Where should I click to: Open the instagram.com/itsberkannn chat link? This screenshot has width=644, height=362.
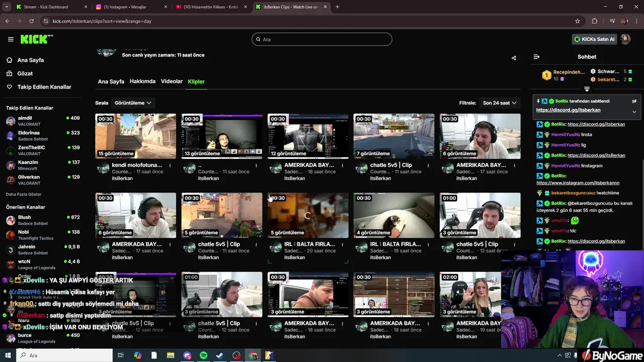578,183
